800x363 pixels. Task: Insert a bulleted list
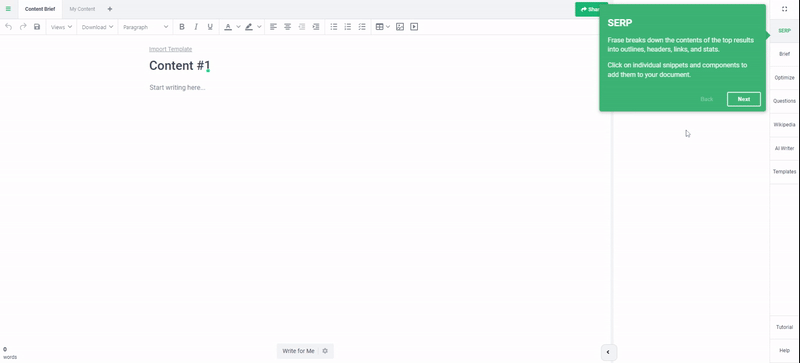pyautogui.click(x=334, y=27)
